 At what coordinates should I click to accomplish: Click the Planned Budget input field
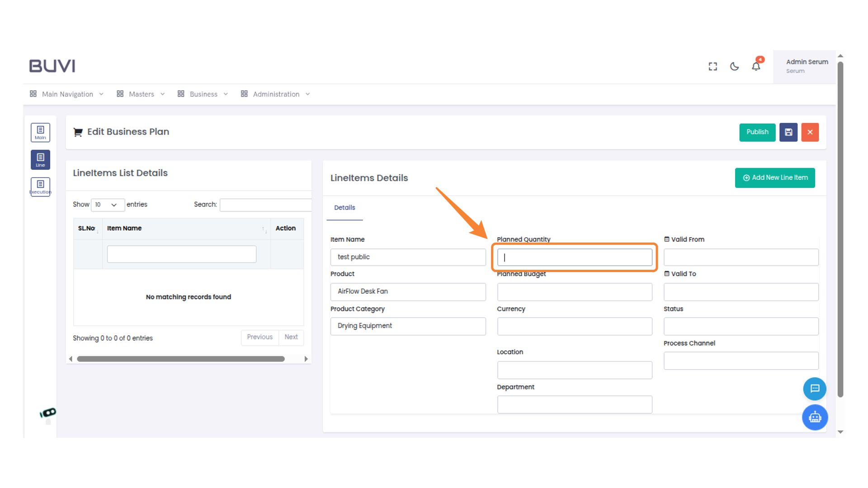click(574, 292)
